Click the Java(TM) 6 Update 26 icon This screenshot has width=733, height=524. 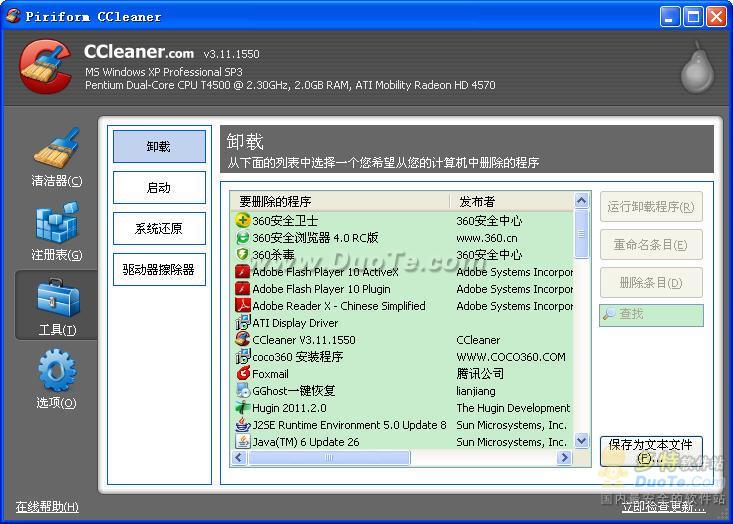(242, 441)
